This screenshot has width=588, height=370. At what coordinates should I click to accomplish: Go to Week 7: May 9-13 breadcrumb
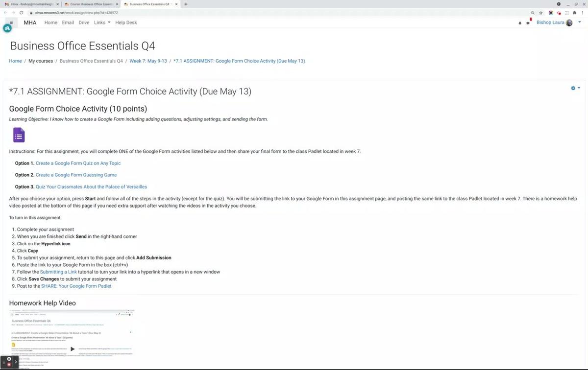click(148, 61)
